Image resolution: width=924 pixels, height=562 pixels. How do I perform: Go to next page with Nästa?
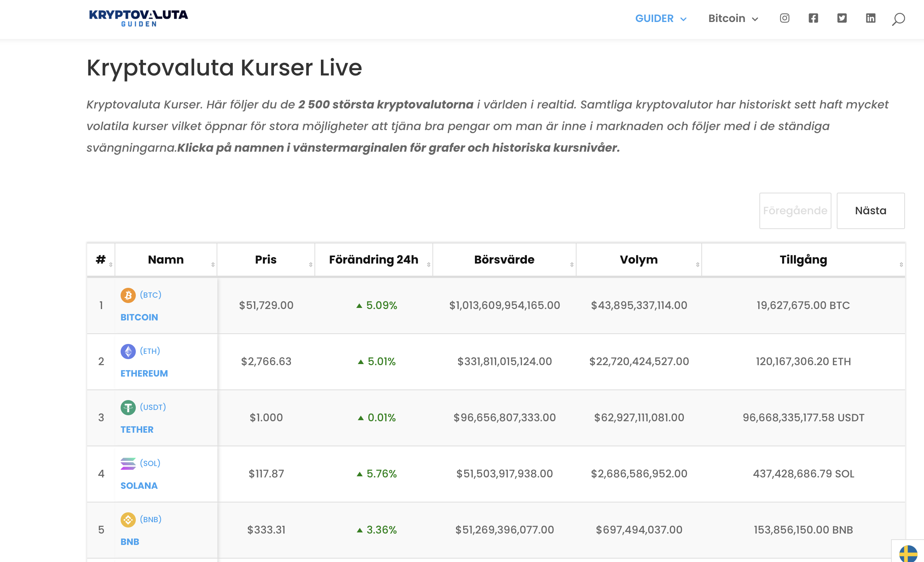[871, 211]
